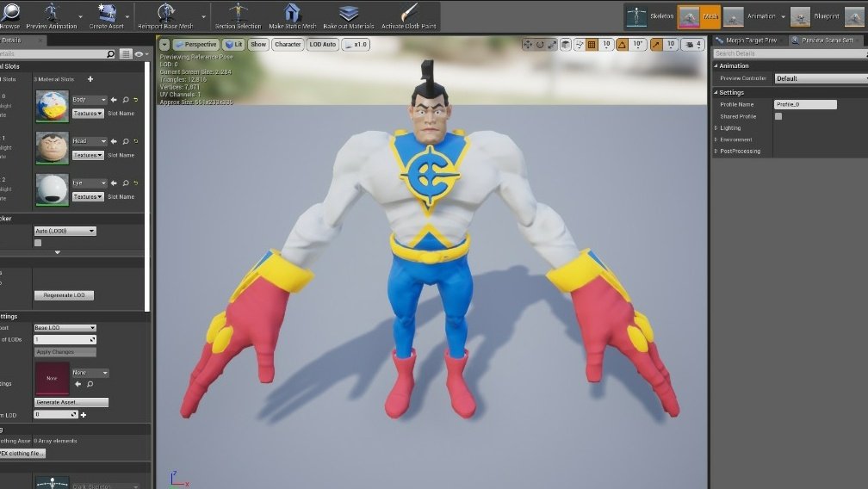Open the Perspective viewport menu
Image resolution: width=868 pixels, height=489 pixels.
[x=196, y=44]
